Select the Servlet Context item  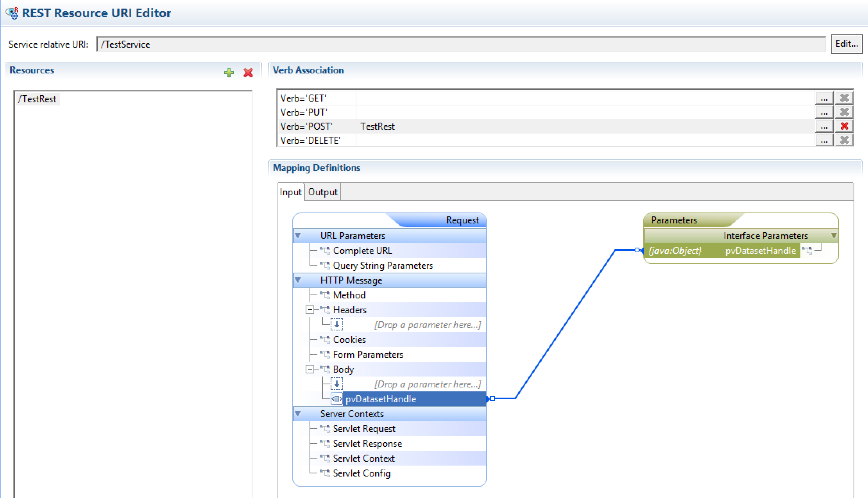[363, 458]
